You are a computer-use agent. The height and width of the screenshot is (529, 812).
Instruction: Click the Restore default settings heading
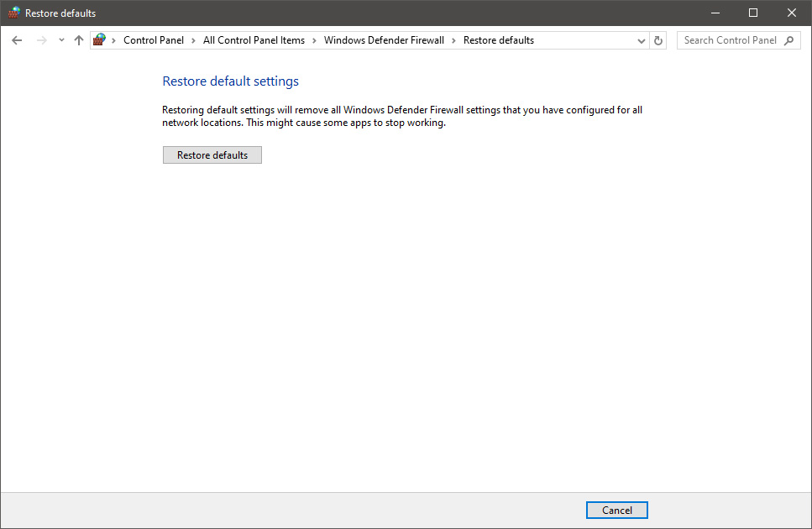click(x=230, y=81)
